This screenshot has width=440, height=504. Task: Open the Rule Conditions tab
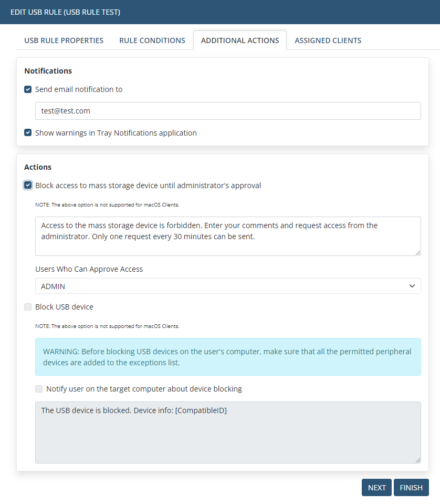click(152, 40)
